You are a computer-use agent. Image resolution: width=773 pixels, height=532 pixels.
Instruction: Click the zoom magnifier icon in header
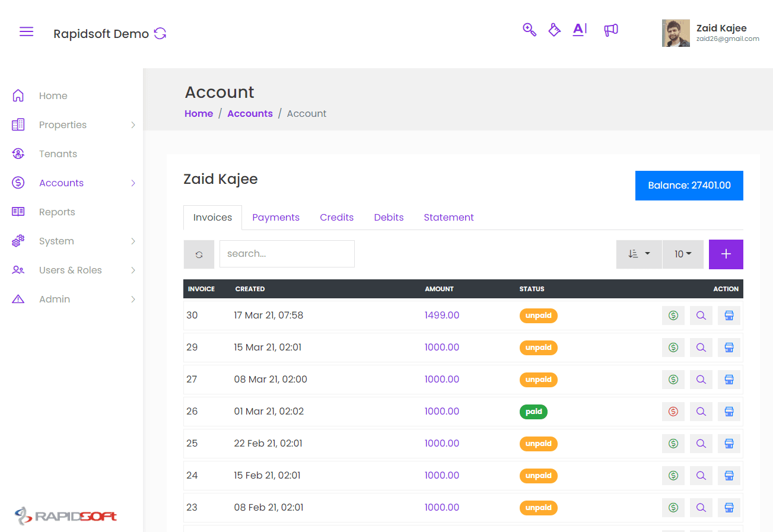click(x=529, y=30)
